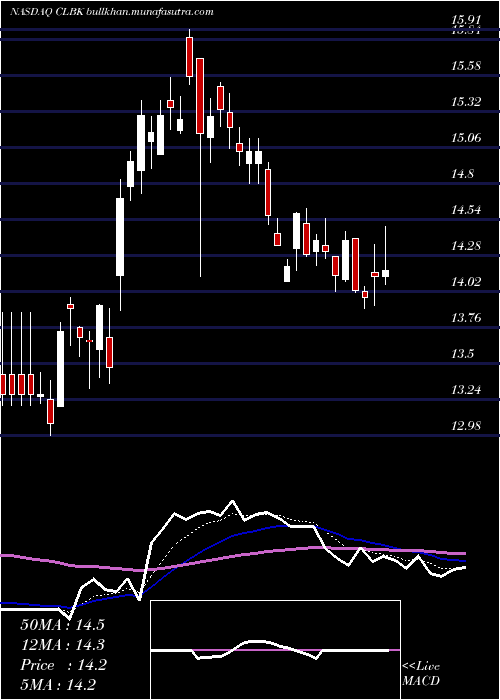Click the NASDAQ CLBK chart title text
Screen dimensions: 500x700
click(x=112, y=12)
